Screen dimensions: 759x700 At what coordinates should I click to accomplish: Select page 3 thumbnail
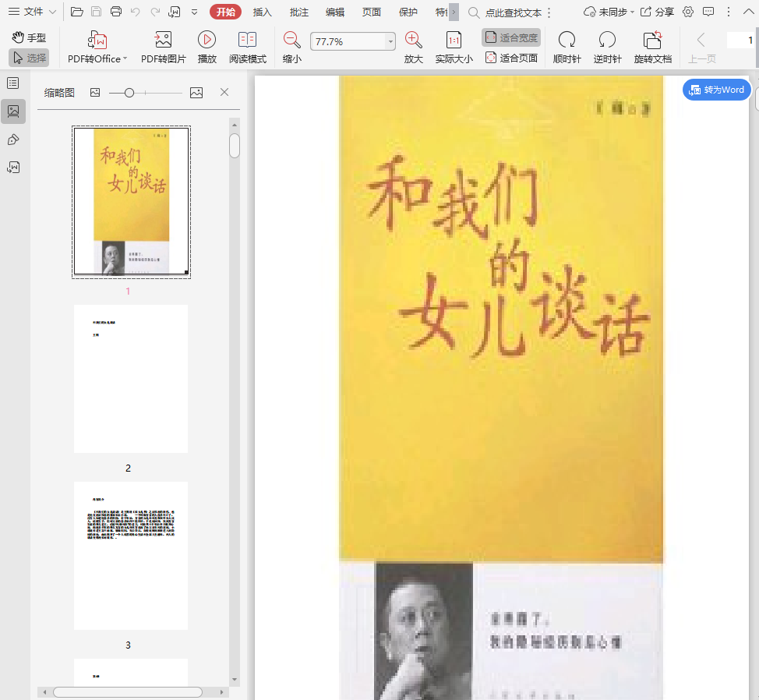click(131, 556)
